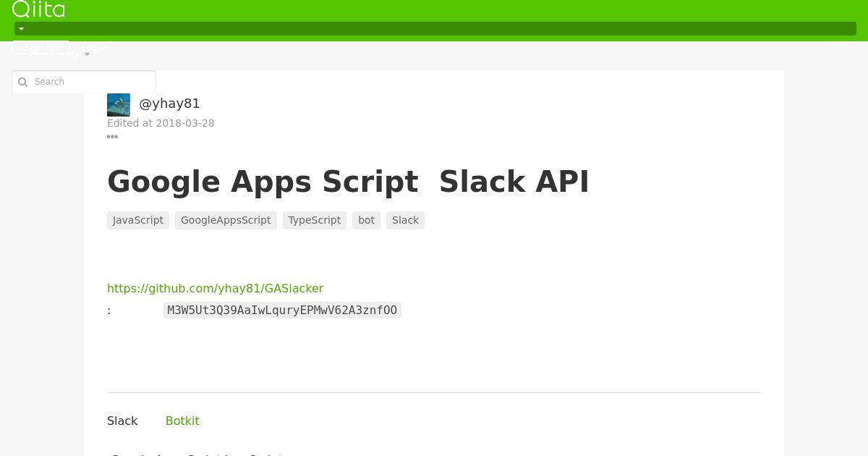Open the @yhay81 author profile link
868x456 pixels.
[169, 104]
